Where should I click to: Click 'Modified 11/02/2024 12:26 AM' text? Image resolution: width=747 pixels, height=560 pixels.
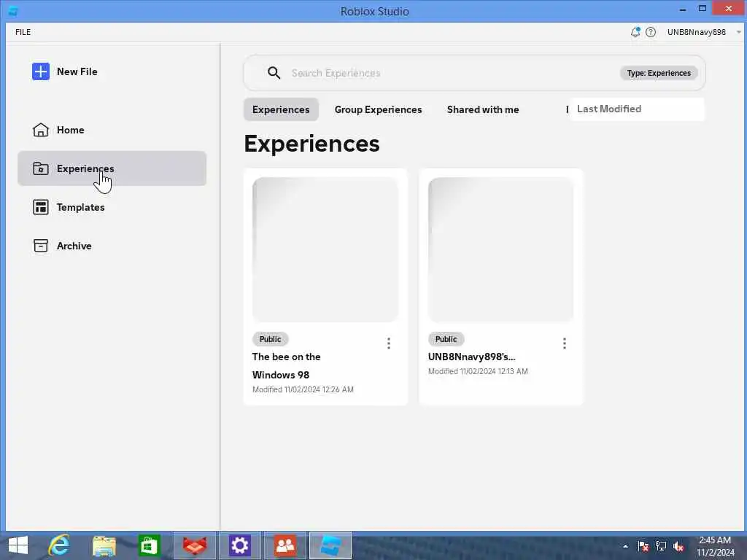click(x=303, y=389)
